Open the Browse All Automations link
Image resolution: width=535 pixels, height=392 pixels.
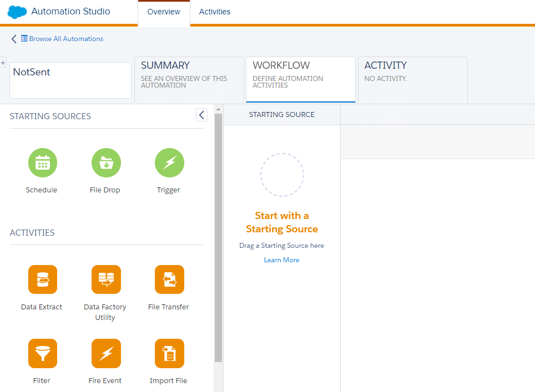66,38
